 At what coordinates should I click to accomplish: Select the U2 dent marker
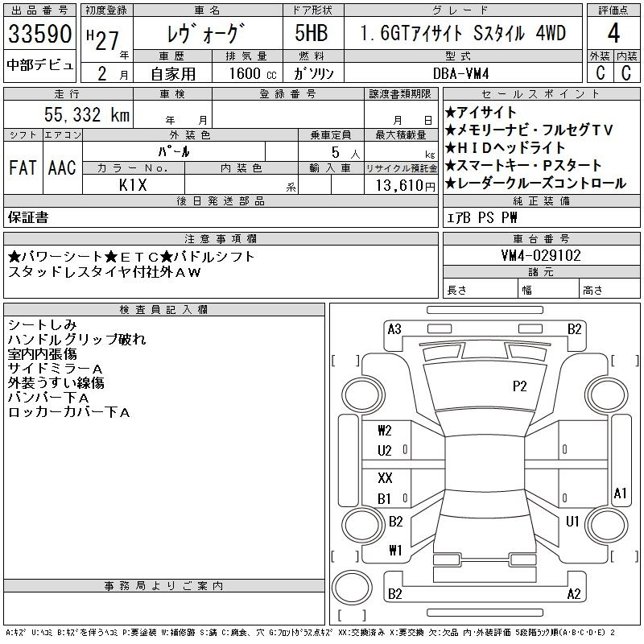tap(385, 451)
